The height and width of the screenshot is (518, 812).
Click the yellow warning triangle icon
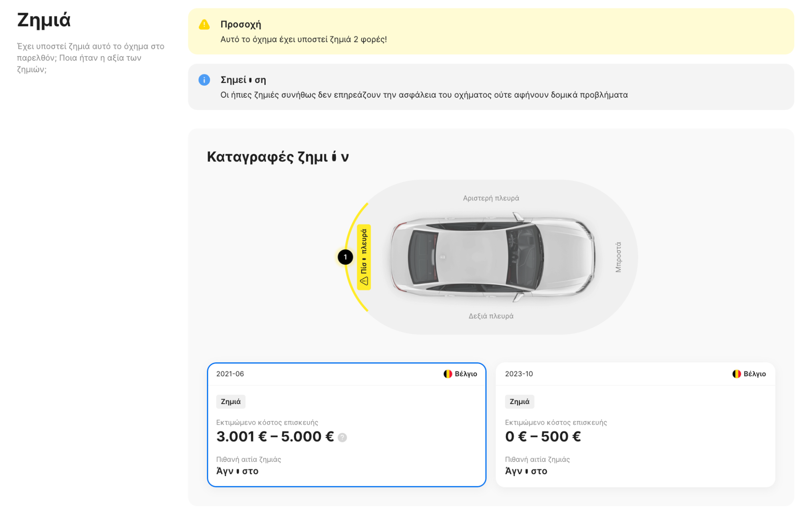pos(204,25)
